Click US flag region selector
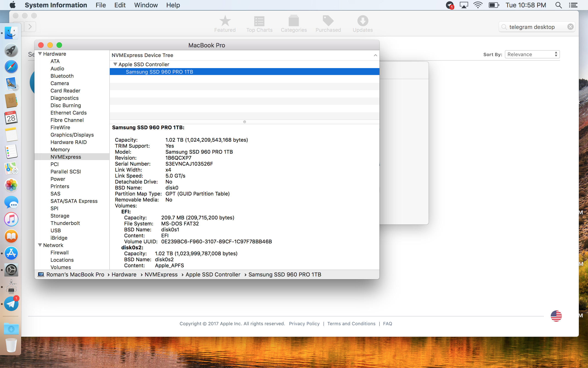Viewport: 588px width, 368px height. tap(556, 316)
